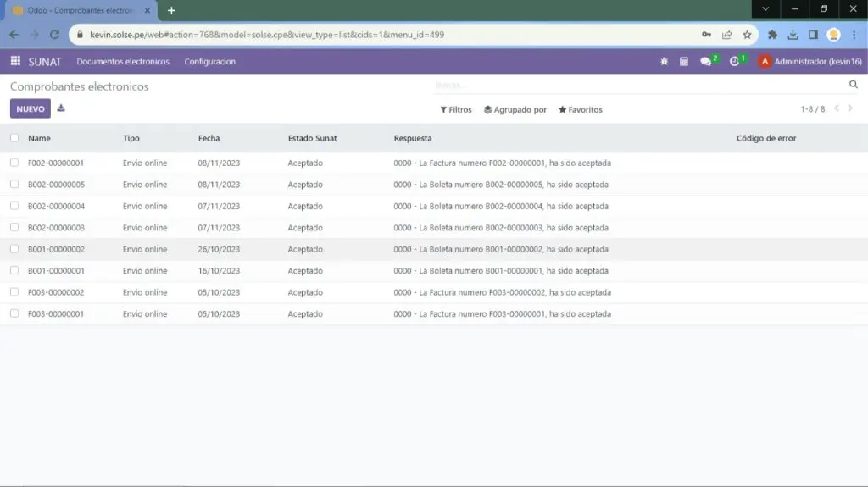Open the activities clock icon
The height and width of the screenshot is (487, 868).
(x=735, y=61)
